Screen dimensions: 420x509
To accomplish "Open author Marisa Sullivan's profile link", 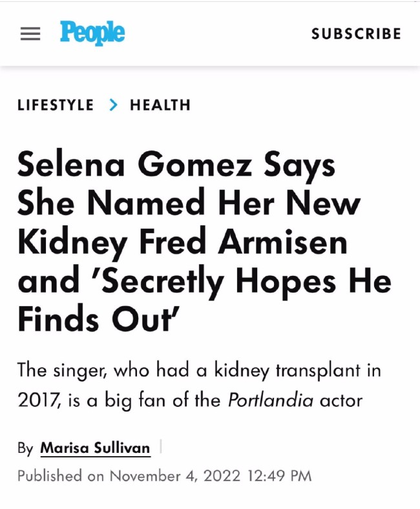I will pos(95,448).
